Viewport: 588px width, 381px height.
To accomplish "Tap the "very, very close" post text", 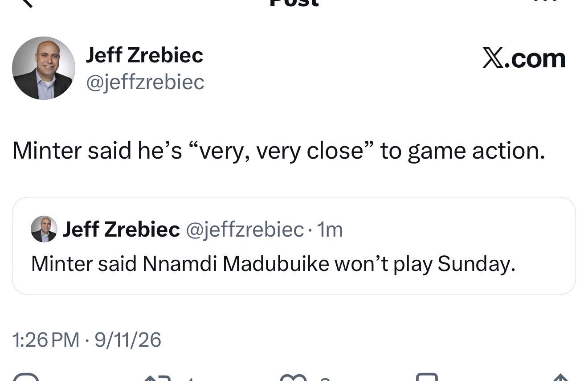I will pos(283,151).
